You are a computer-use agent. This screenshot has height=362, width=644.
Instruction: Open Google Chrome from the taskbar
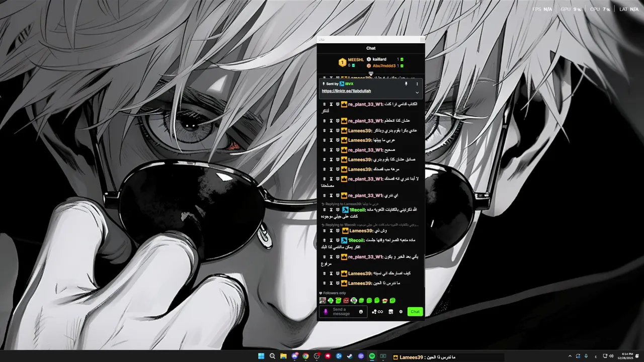point(305,356)
